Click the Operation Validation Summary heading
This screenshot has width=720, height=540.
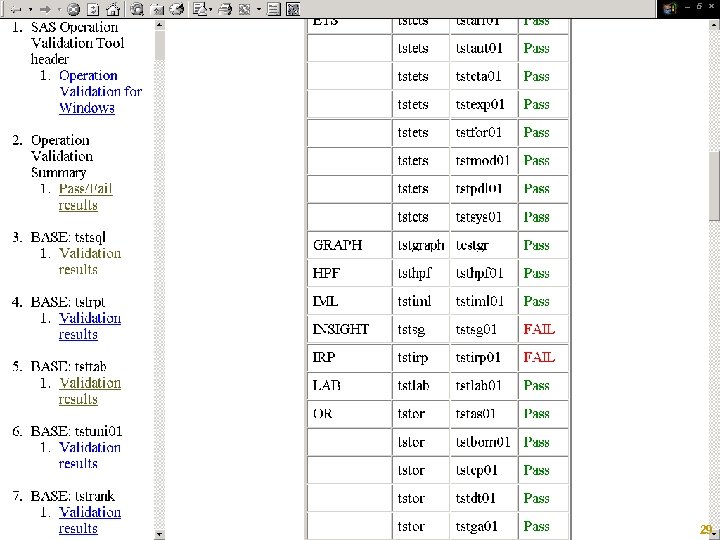click(62, 156)
